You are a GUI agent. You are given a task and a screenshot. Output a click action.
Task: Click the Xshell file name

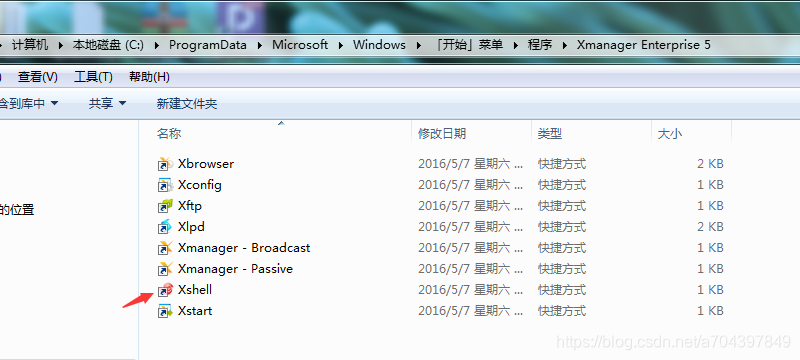pos(195,290)
